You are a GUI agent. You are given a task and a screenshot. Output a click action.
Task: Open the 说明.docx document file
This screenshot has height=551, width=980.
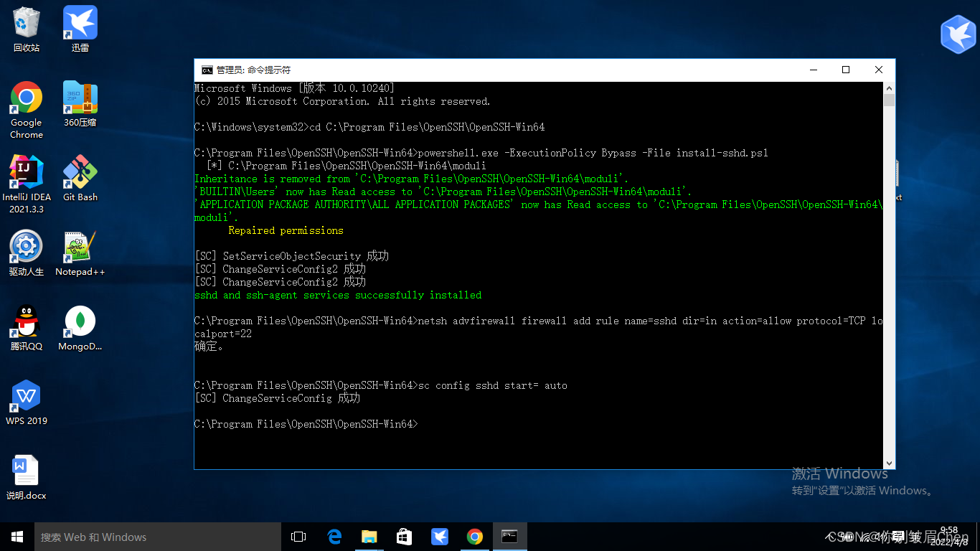coord(27,471)
